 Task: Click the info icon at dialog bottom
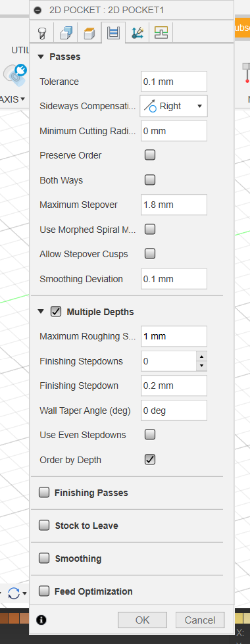[41, 620]
